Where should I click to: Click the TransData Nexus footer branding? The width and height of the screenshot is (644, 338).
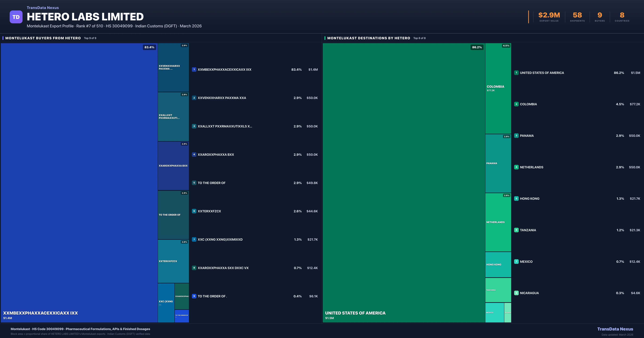pos(616,329)
